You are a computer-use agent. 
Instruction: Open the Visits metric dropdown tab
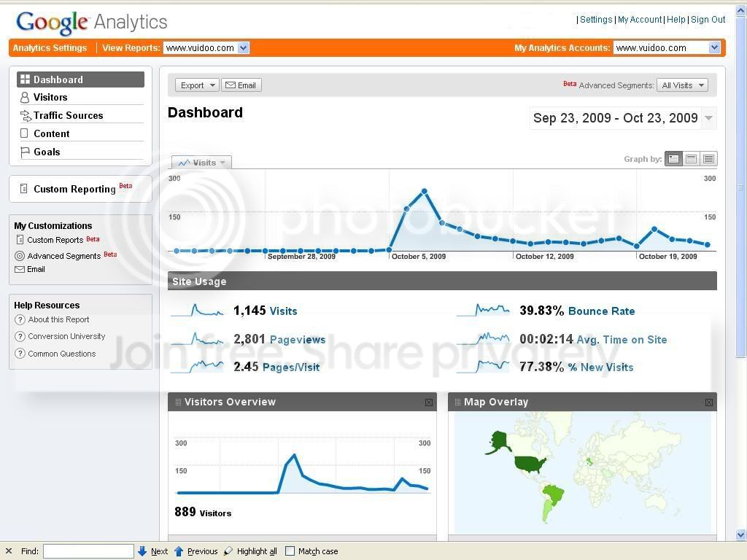(x=201, y=163)
